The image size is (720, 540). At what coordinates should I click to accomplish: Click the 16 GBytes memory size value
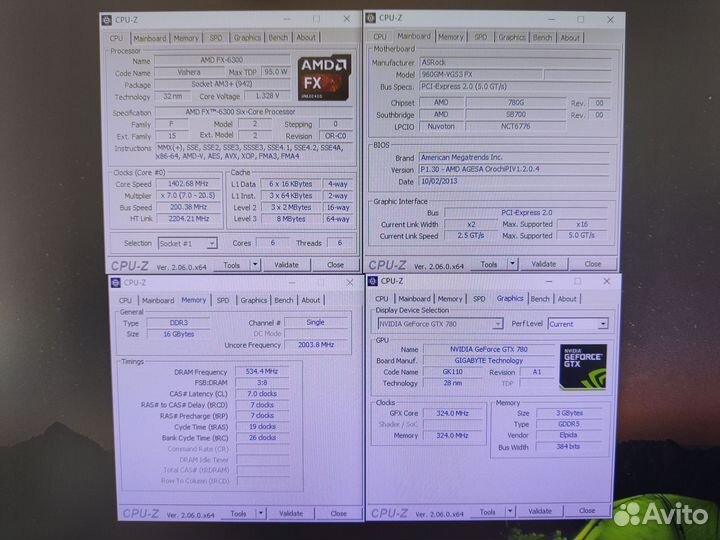[x=179, y=334]
